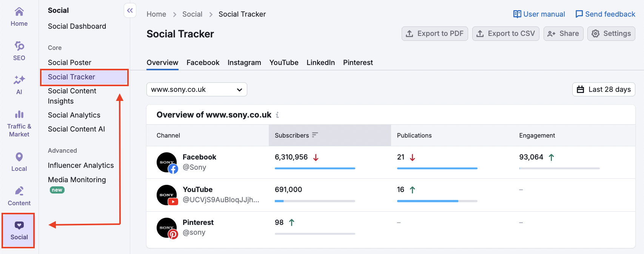This screenshot has width=644, height=254.
Task: Expand the www.sony.co.uk domain dropdown
Action: [x=197, y=90]
